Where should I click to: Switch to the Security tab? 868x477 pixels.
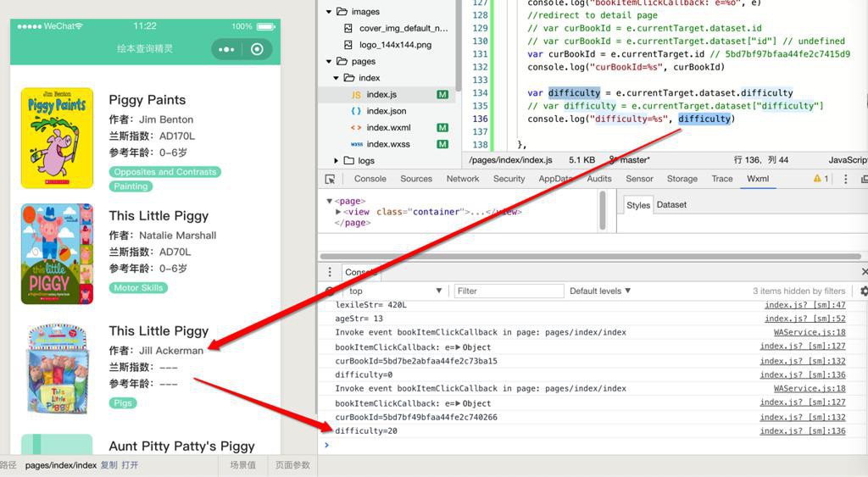(509, 179)
